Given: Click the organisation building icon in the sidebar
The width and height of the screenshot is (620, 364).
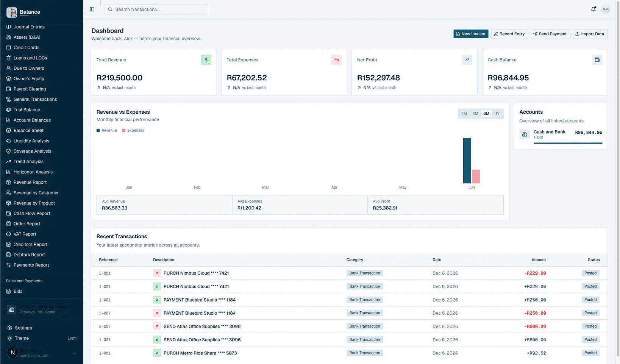Looking at the screenshot, I should (x=12, y=309).
